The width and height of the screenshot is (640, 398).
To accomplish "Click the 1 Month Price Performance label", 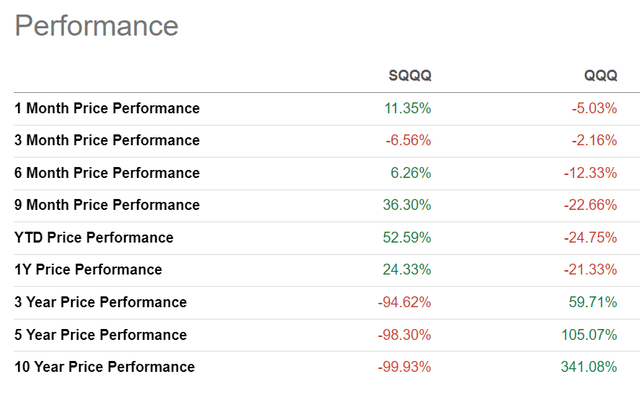I will click(x=107, y=108).
